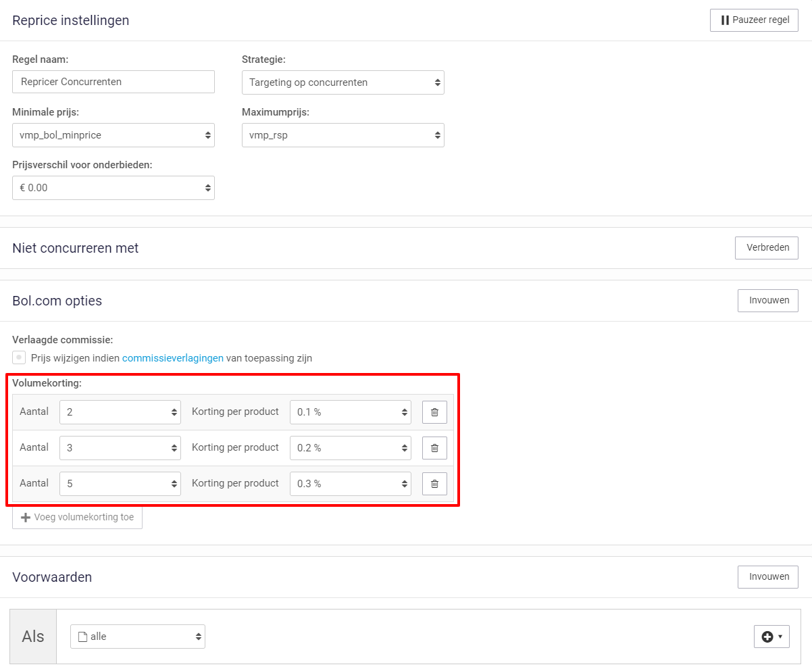Delete the volume discount row with Aantal 5

coord(434,484)
